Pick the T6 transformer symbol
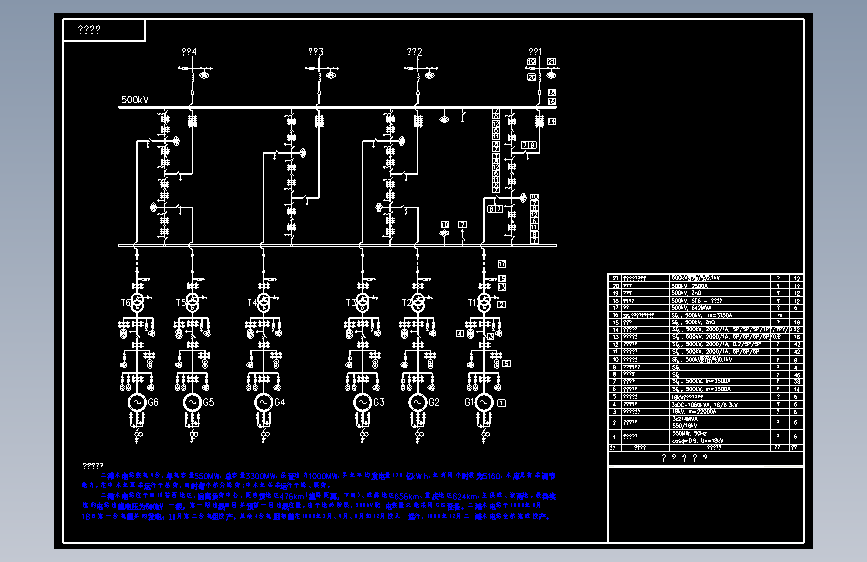 coord(137,303)
